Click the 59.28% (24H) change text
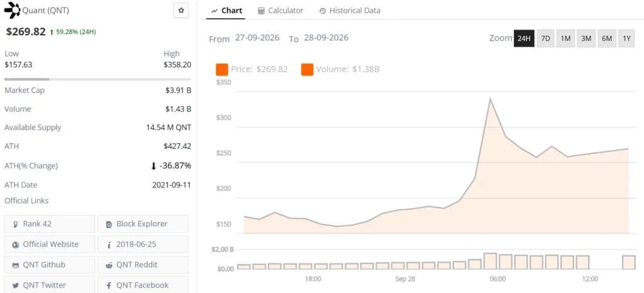The image size is (644, 293). click(76, 31)
